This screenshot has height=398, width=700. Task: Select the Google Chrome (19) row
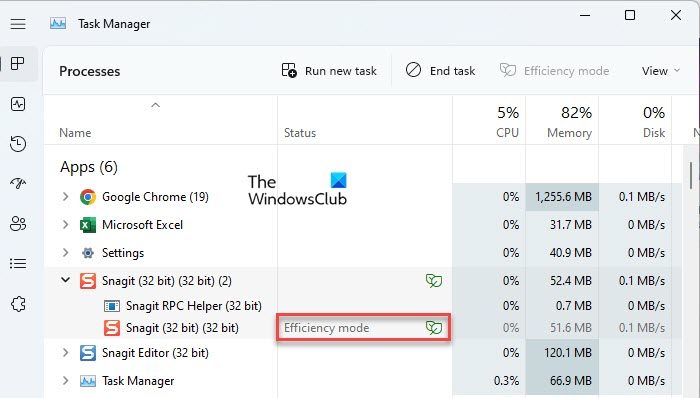point(362,197)
